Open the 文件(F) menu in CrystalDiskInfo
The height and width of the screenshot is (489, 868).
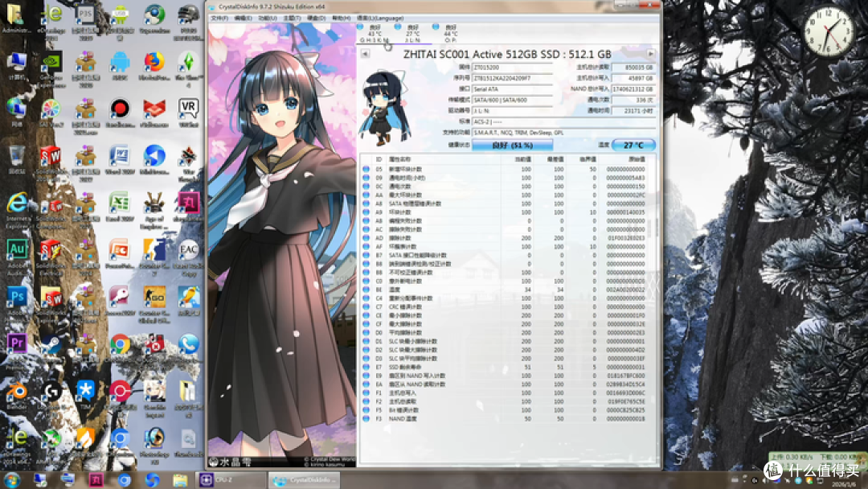point(219,18)
